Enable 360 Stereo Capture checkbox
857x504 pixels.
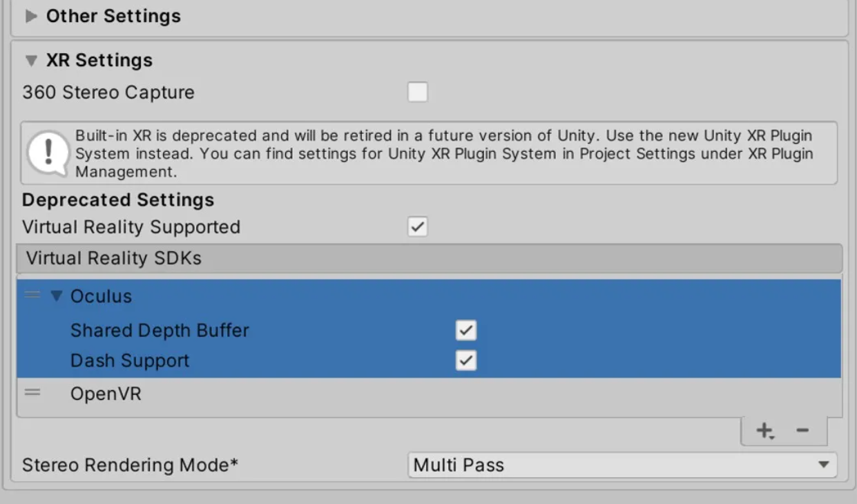(417, 93)
